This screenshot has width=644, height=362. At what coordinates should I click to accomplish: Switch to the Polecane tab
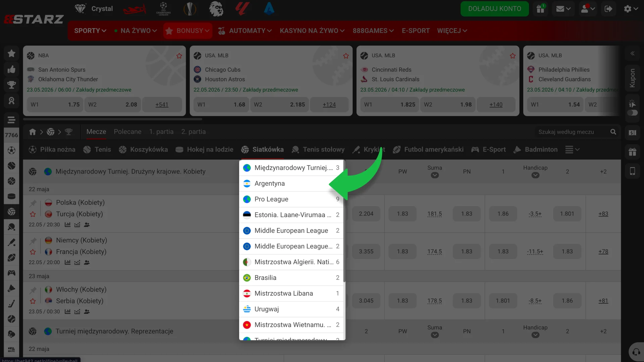tap(127, 132)
